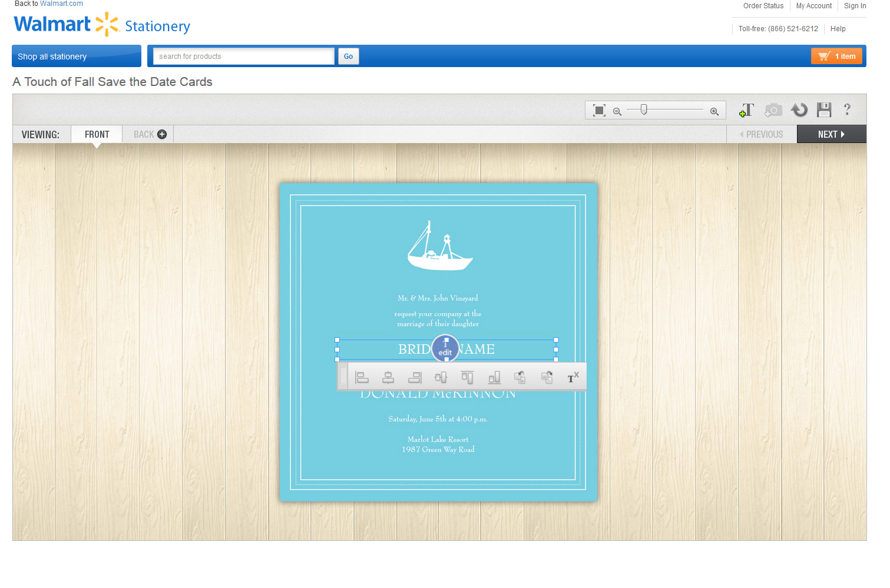Align selected item to horizontal center
Viewport: 890px width, 588px height.
(388, 377)
